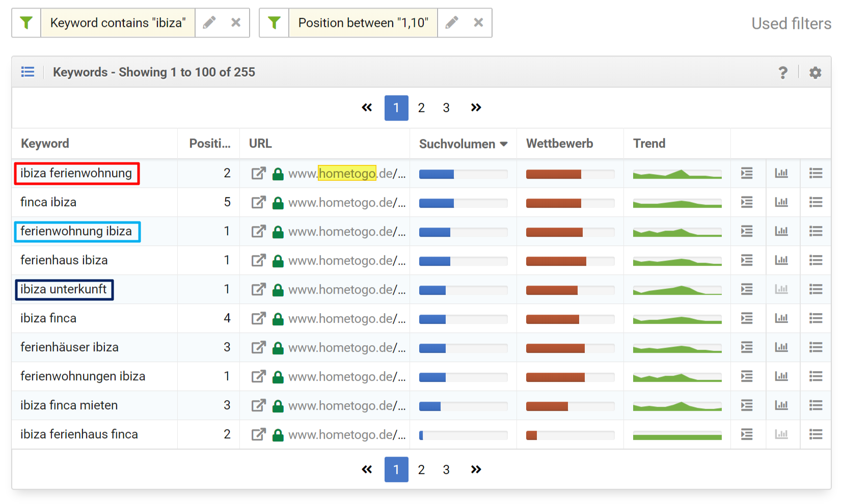Select keyword ibiza unterkunft
This screenshot has height=504, width=843.
tap(63, 289)
